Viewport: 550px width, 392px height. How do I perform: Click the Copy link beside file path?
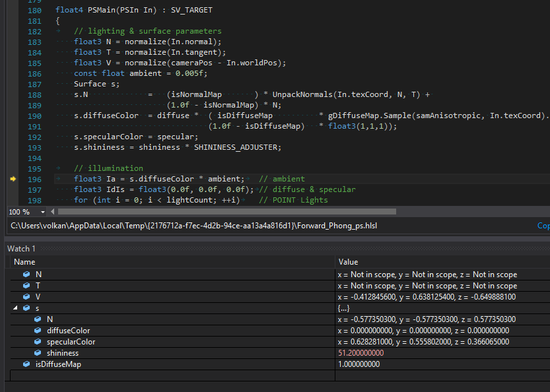(x=543, y=226)
